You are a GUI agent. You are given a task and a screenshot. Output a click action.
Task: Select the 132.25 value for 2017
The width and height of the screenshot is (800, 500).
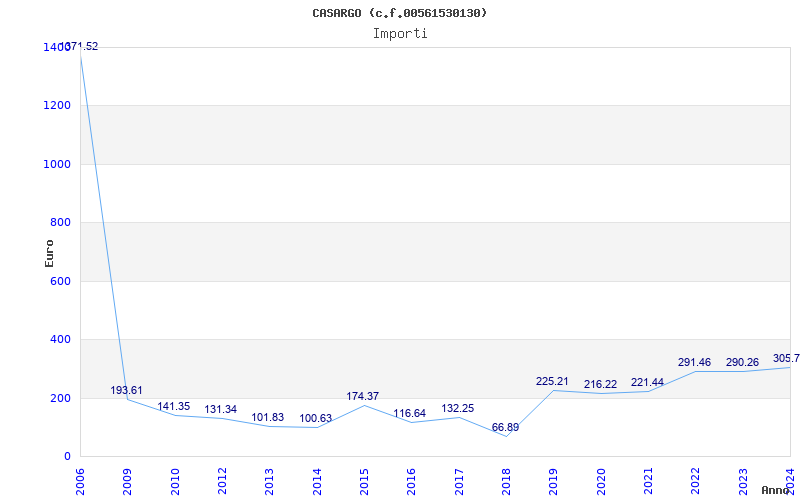click(x=458, y=409)
